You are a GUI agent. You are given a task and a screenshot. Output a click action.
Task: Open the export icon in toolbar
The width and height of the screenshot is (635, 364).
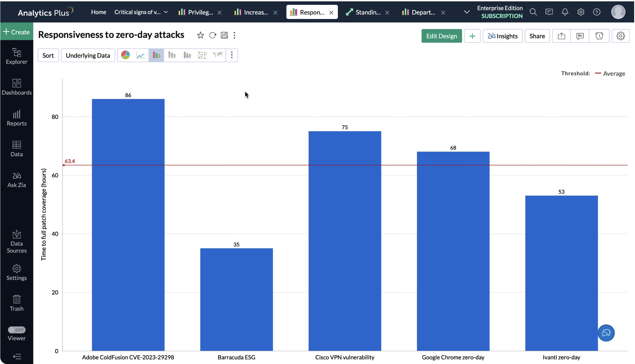[561, 36]
